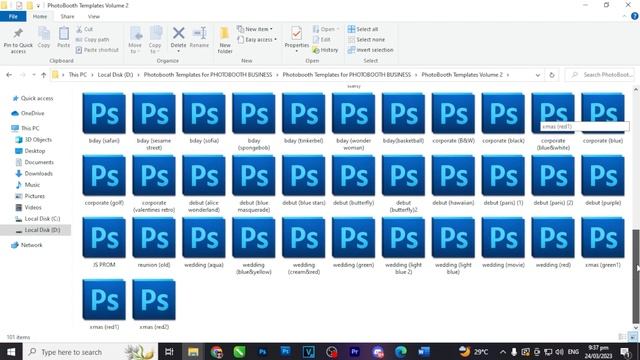This screenshot has width=640, height=360.
Task: Click the vertical scrollbar thumb
Action: pyautogui.click(x=636, y=276)
